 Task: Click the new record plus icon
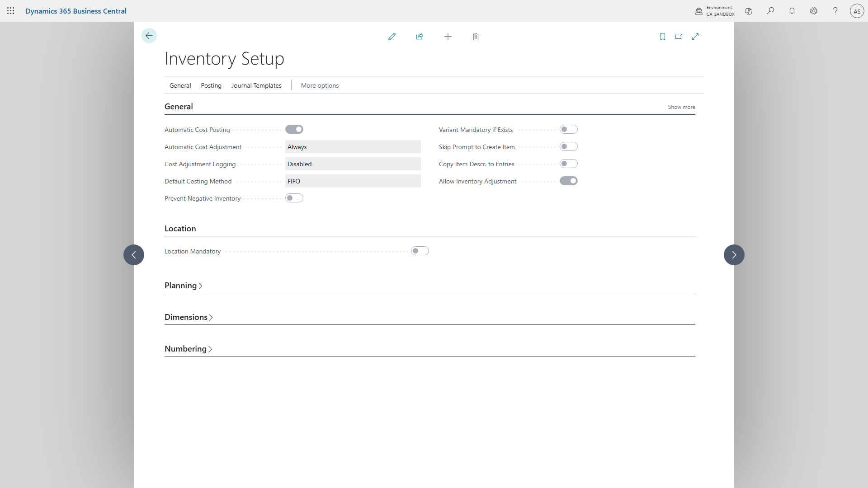448,37
